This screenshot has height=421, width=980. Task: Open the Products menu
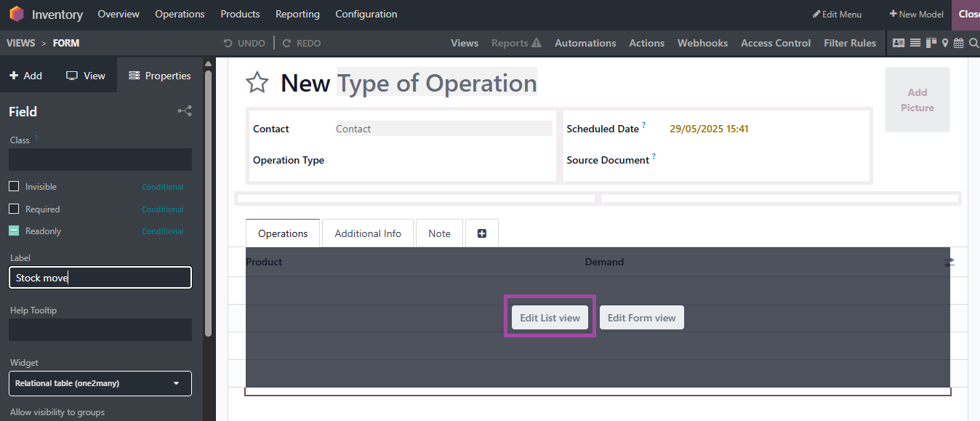(x=240, y=14)
